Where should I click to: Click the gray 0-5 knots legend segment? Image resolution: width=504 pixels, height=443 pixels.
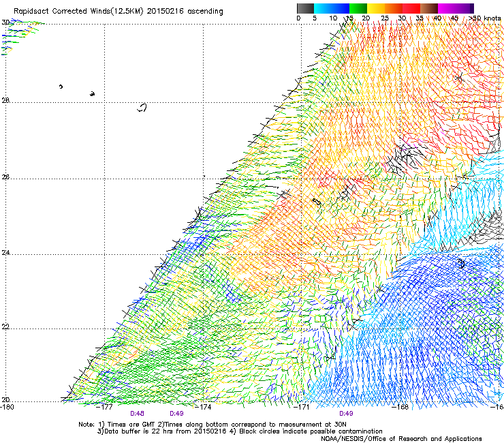[x=305, y=8]
